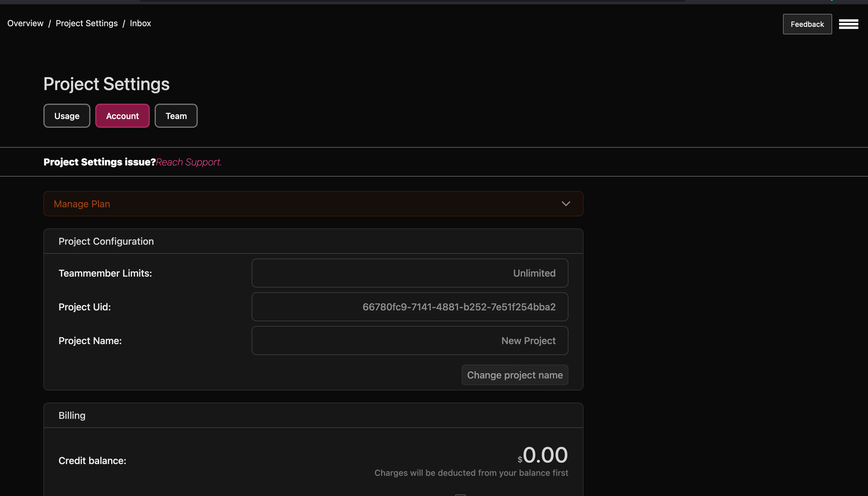868x496 pixels.
Task: Click the Project Settings issue text
Action: [99, 162]
